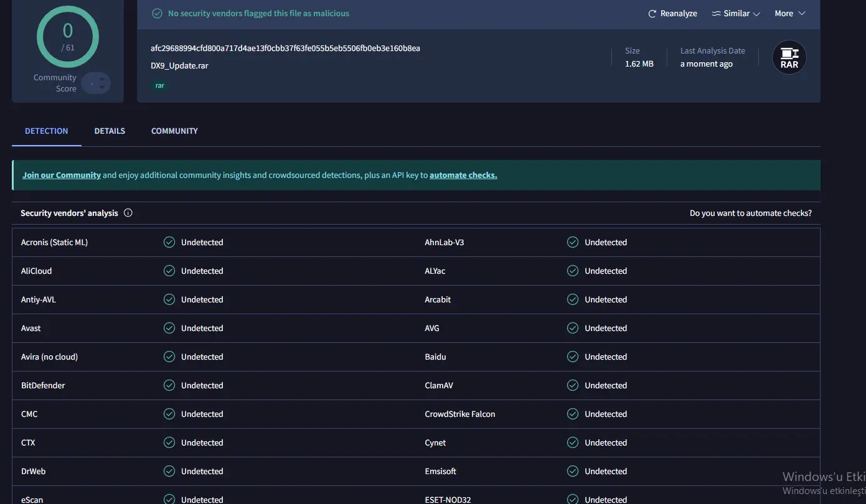Click the Arcabit vendor name
This screenshot has width=866, height=504.
438,300
